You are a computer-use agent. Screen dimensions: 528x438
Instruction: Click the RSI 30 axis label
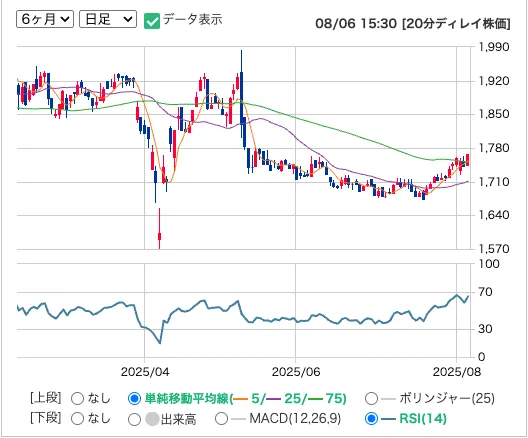point(486,329)
